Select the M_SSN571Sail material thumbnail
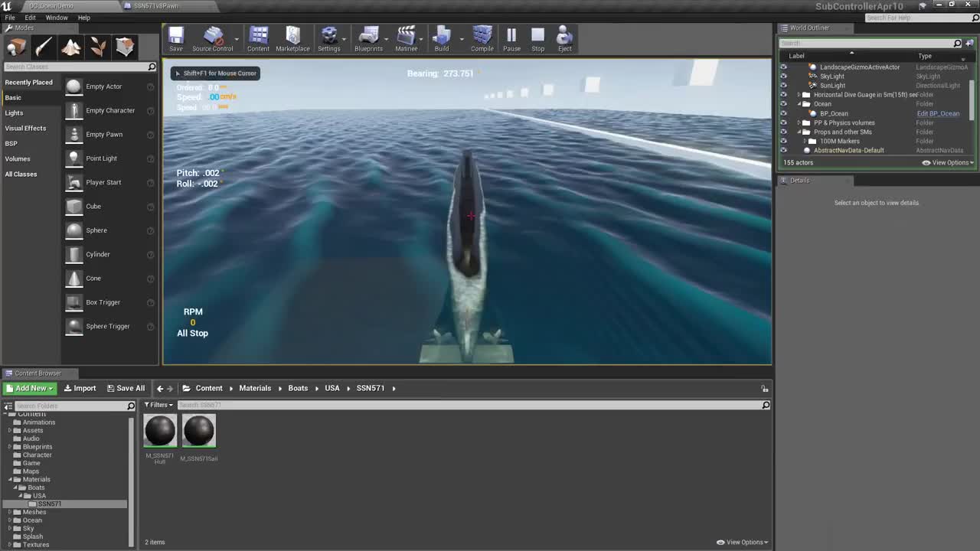 click(198, 431)
